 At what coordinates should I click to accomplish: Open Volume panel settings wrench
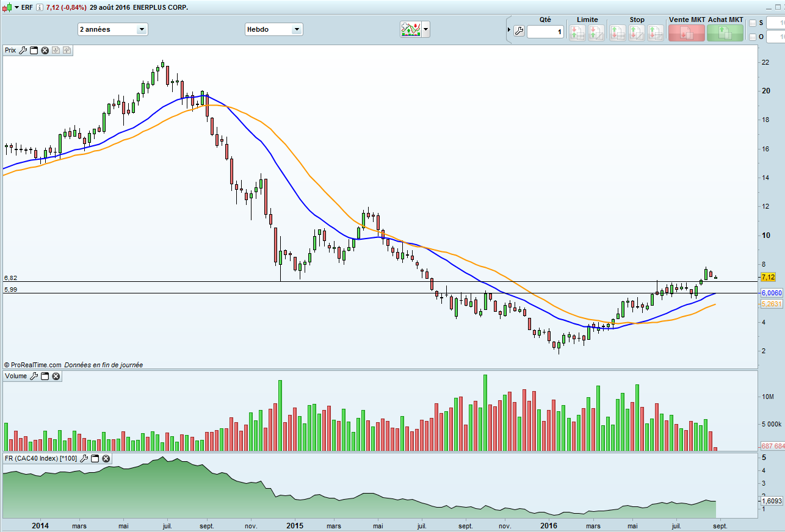point(34,376)
